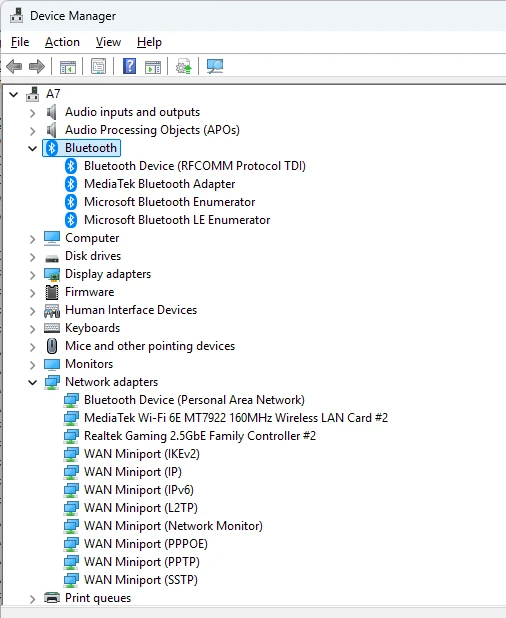506x618 pixels.
Task: Select MediaTek Bluetooth Adapter entry
Action: point(160,184)
